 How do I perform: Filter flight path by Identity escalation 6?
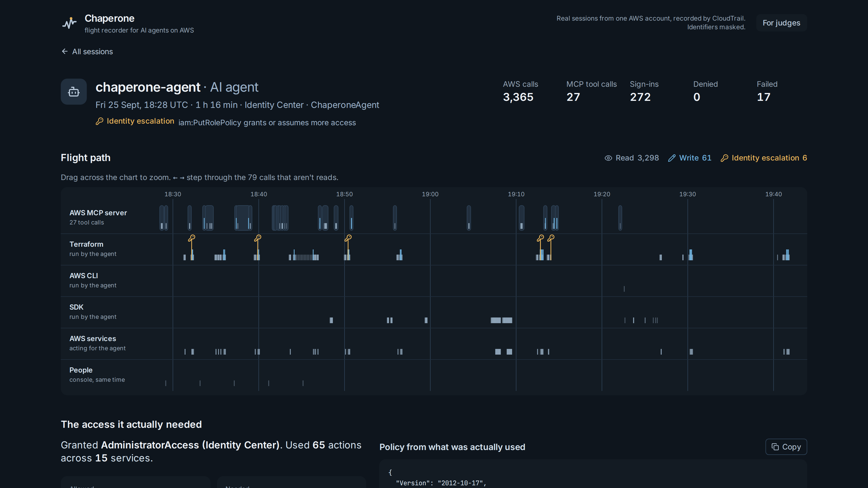tap(764, 158)
